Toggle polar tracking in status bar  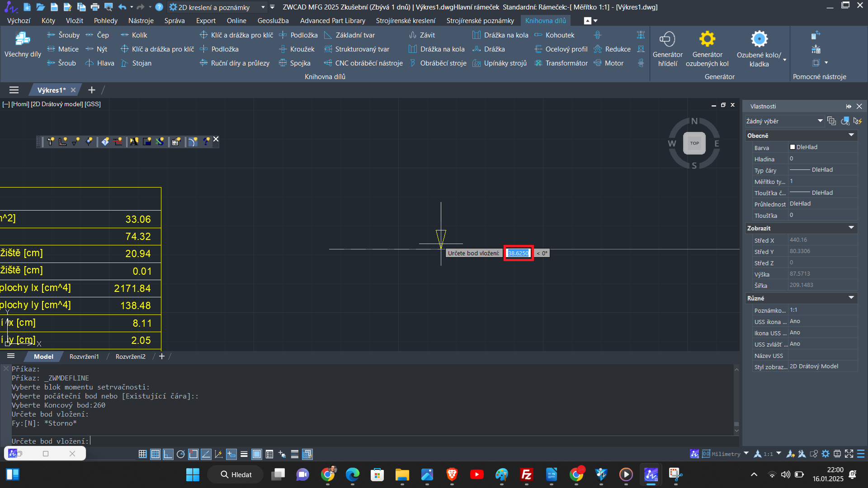coord(180,454)
